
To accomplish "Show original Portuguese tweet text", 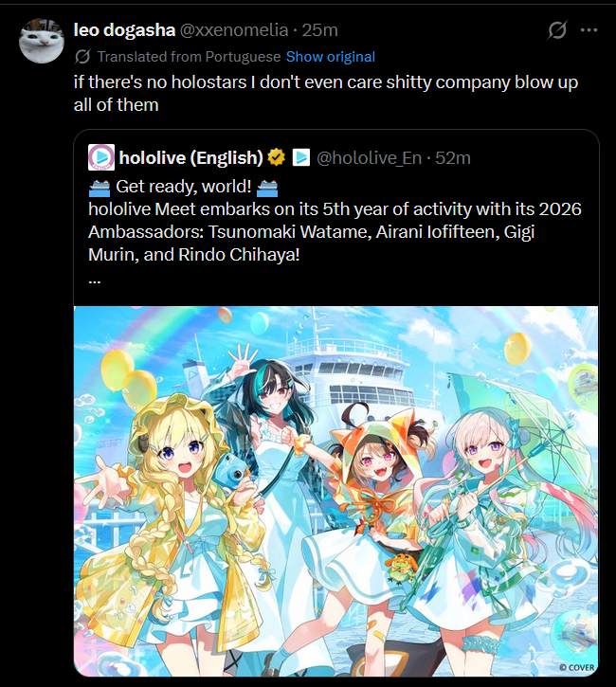I will 331,57.
